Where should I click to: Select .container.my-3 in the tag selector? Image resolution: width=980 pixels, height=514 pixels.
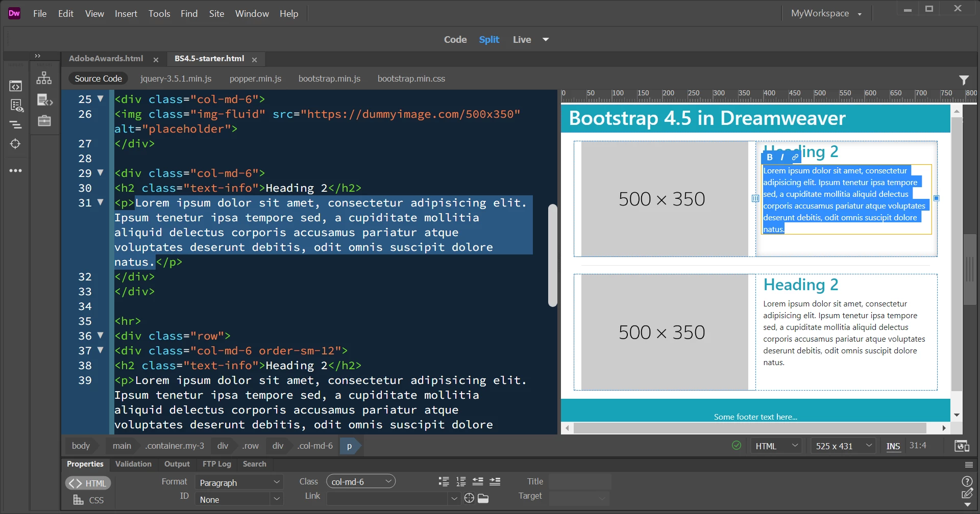pos(174,446)
